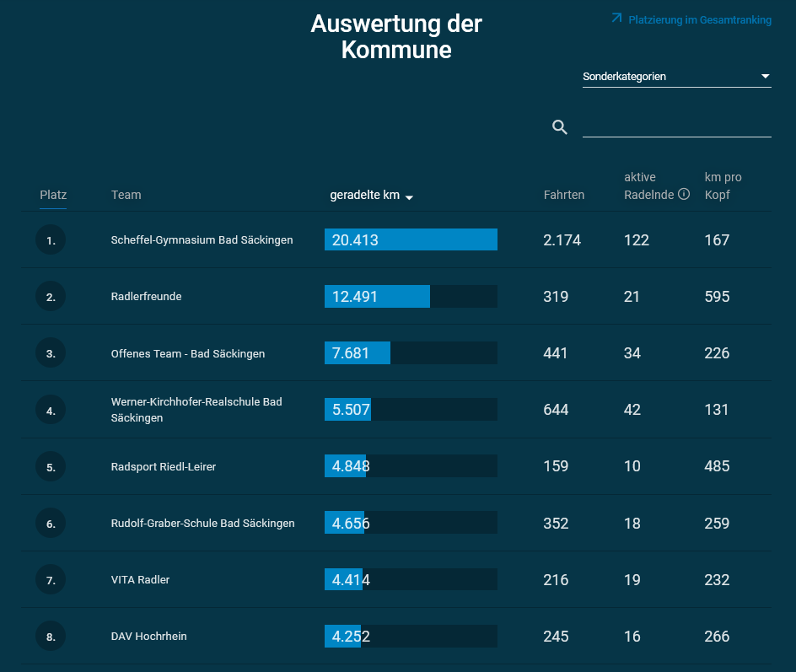The height and width of the screenshot is (672, 796).
Task: Click the 20.413 km progress bar
Action: pos(411,240)
